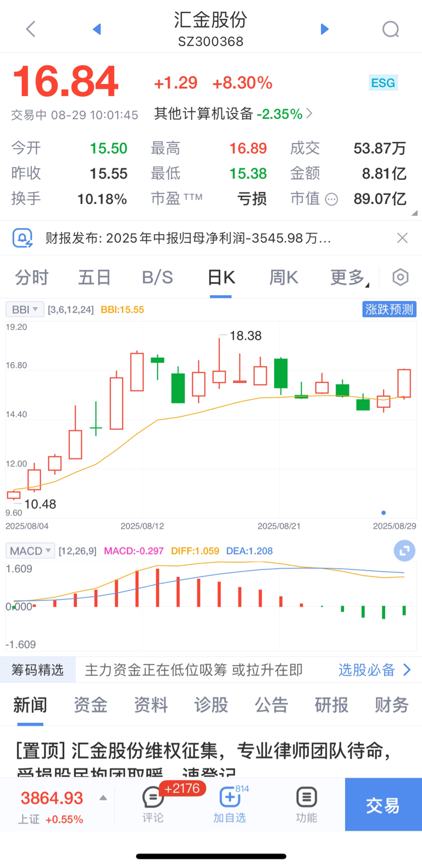
Task: Expand the 上证 index bar arrow
Action: (103, 798)
